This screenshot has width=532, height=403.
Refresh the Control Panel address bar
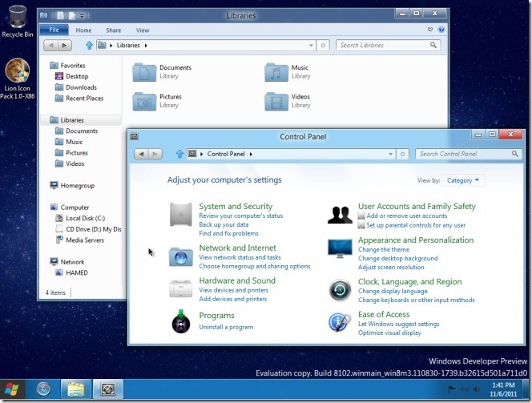402,154
